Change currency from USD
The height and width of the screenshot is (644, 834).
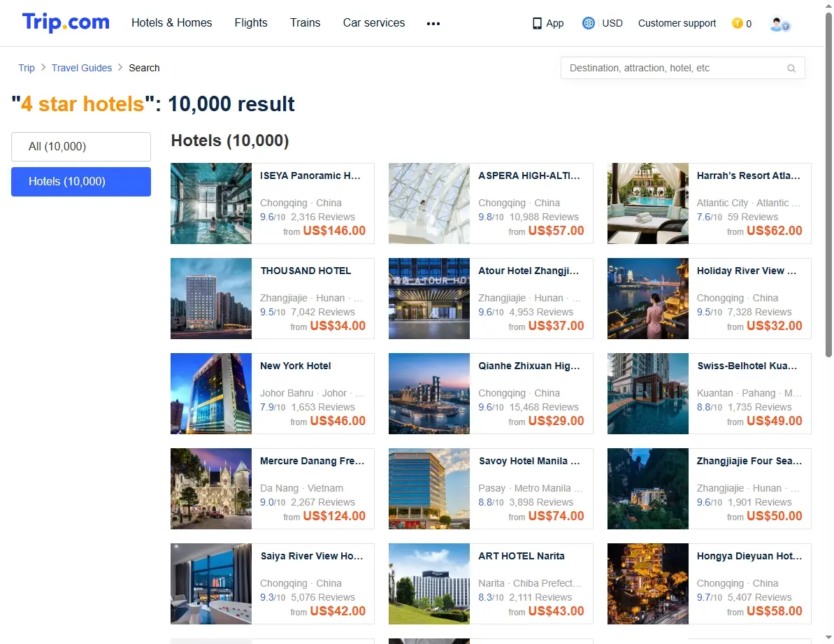(x=612, y=23)
